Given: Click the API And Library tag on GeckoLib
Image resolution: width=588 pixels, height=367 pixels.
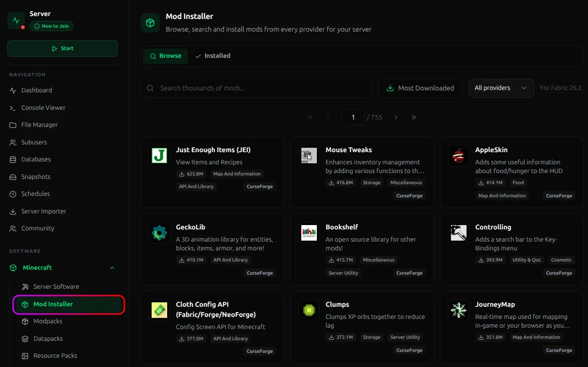Looking at the screenshot, I should pyautogui.click(x=230, y=260).
